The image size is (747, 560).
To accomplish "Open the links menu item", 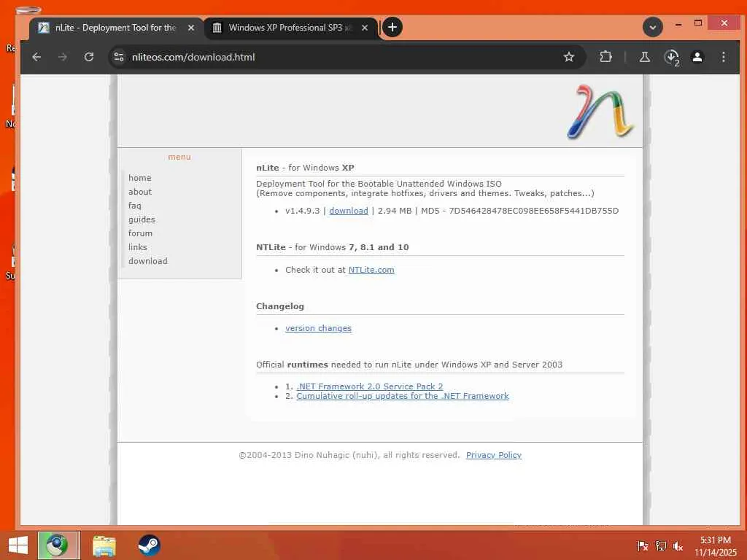I will pyautogui.click(x=137, y=246).
